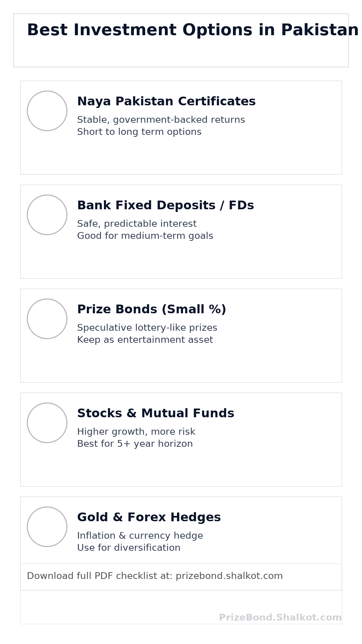Click the Gold & Forex Hedges heading
Viewport: 362px width, 644px height.
(149, 517)
